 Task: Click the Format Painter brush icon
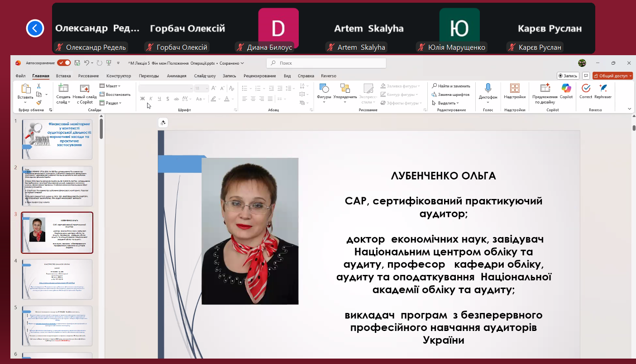[x=39, y=103]
